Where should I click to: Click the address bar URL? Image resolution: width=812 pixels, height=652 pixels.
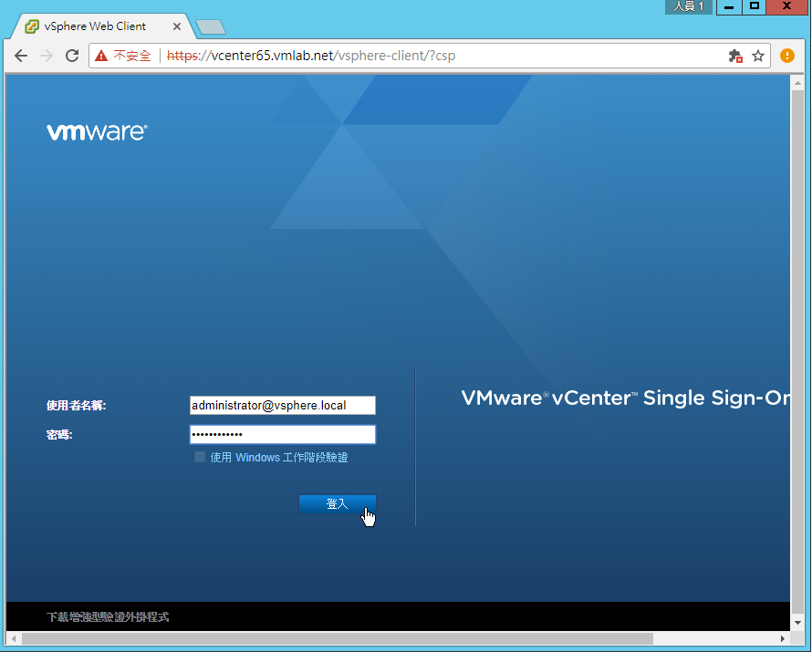coord(311,56)
